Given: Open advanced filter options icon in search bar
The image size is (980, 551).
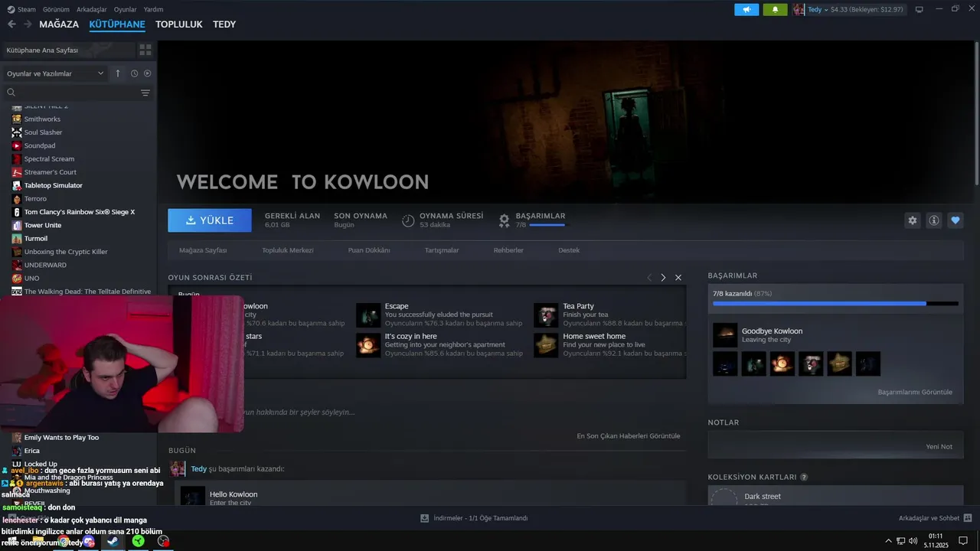Looking at the screenshot, I should (x=145, y=93).
